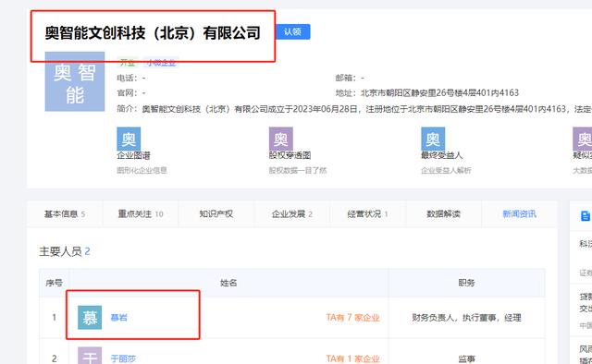Click the 姓名 column header
Image resolution: width=592 pixels, height=364 pixels.
(228, 283)
